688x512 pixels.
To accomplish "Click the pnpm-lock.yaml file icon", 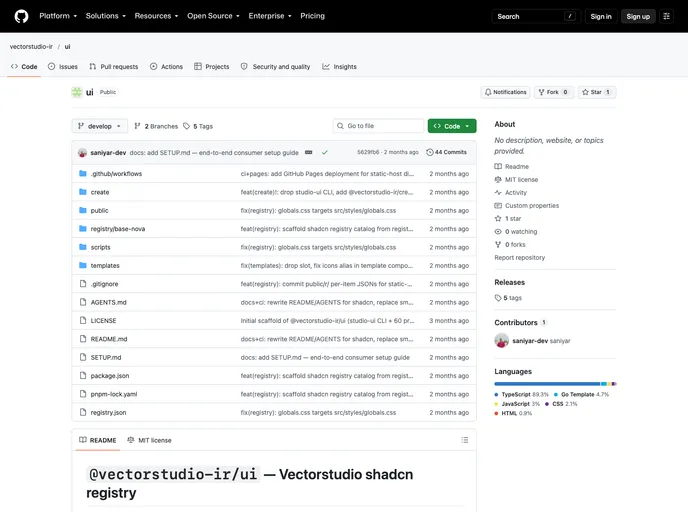I will [82, 394].
